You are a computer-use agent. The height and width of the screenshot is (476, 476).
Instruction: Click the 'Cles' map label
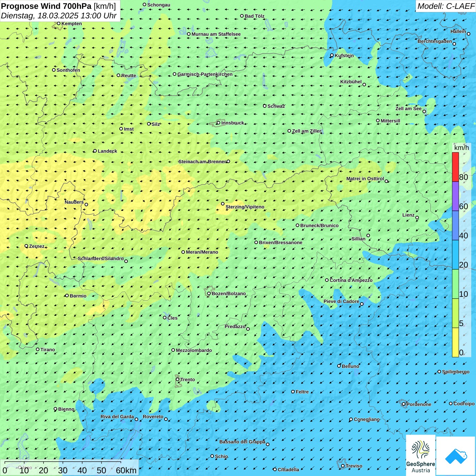pyautogui.click(x=172, y=318)
